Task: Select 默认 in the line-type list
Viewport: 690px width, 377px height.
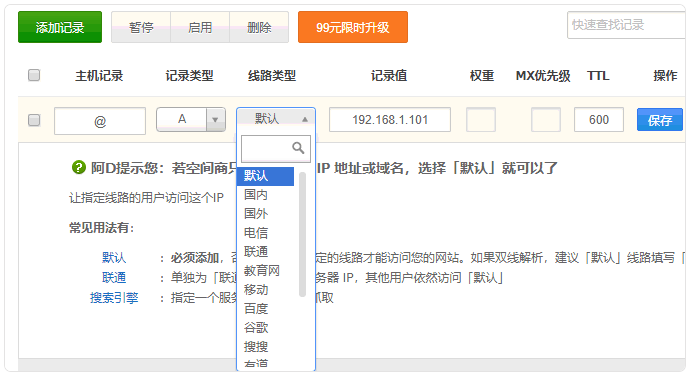Action: [x=265, y=176]
